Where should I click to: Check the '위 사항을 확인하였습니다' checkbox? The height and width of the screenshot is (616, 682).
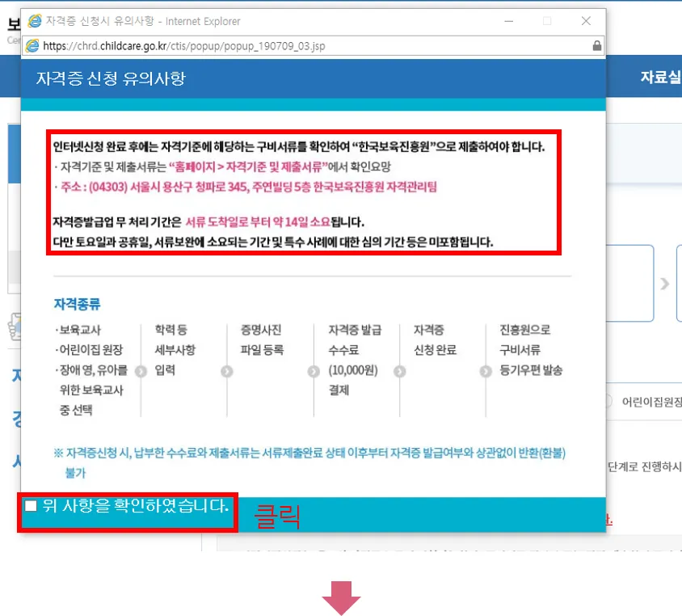[31, 506]
